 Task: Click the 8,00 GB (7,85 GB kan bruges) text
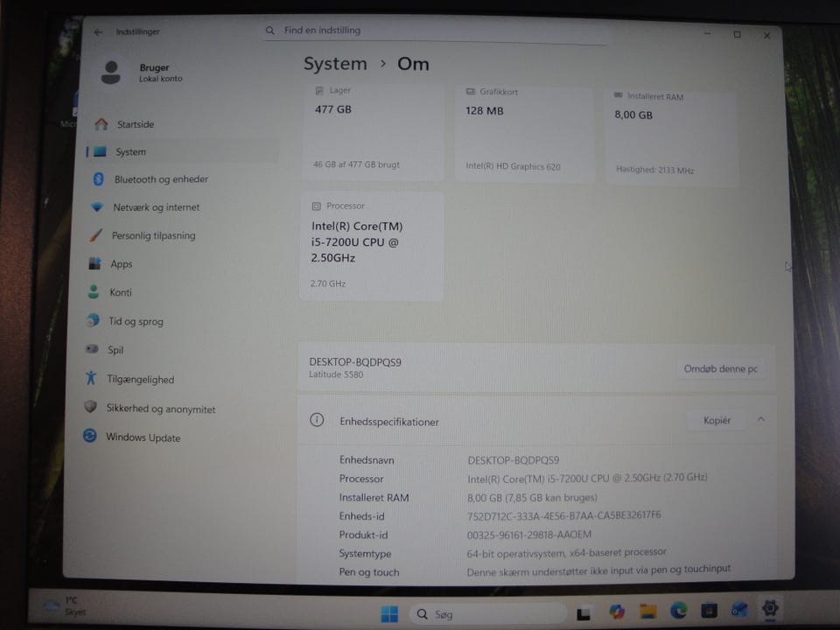pos(532,498)
